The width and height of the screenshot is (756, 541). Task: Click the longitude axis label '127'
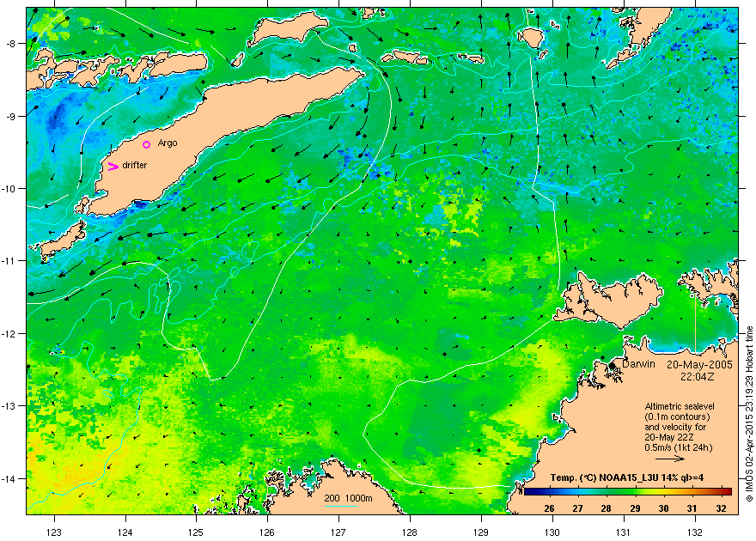(x=338, y=532)
